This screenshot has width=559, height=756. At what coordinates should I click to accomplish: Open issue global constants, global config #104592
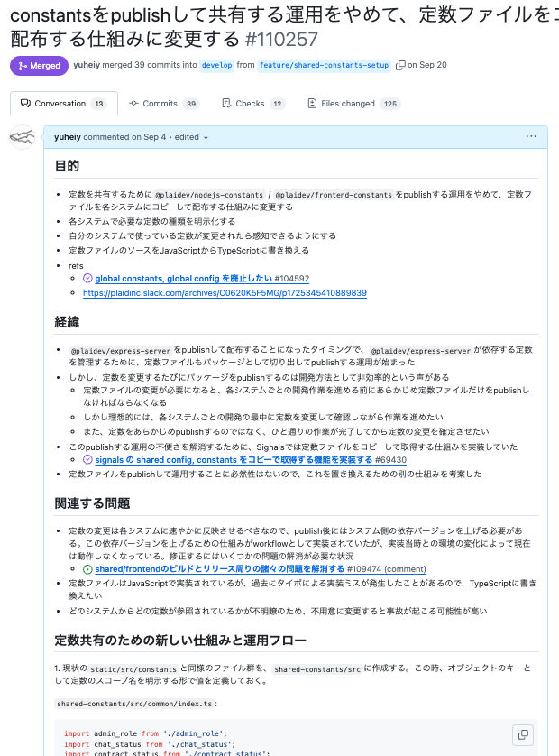[202, 278]
